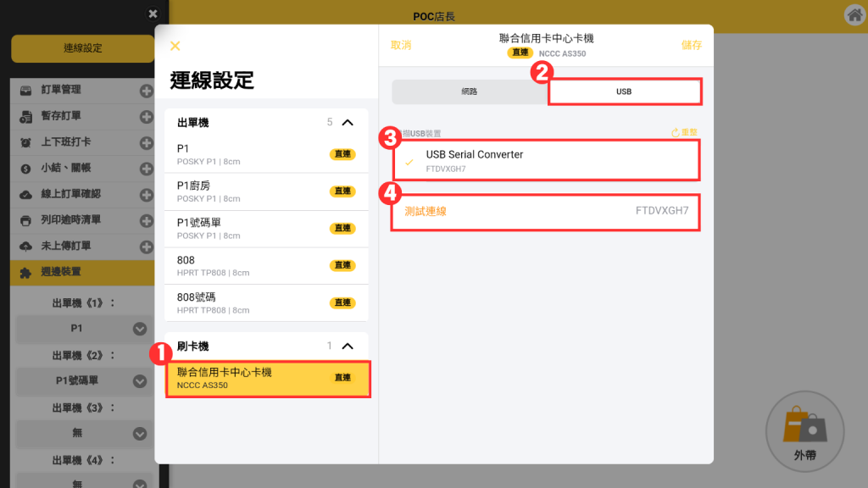
Task: Click the 外帶 takeout bag button
Action: pos(805,431)
